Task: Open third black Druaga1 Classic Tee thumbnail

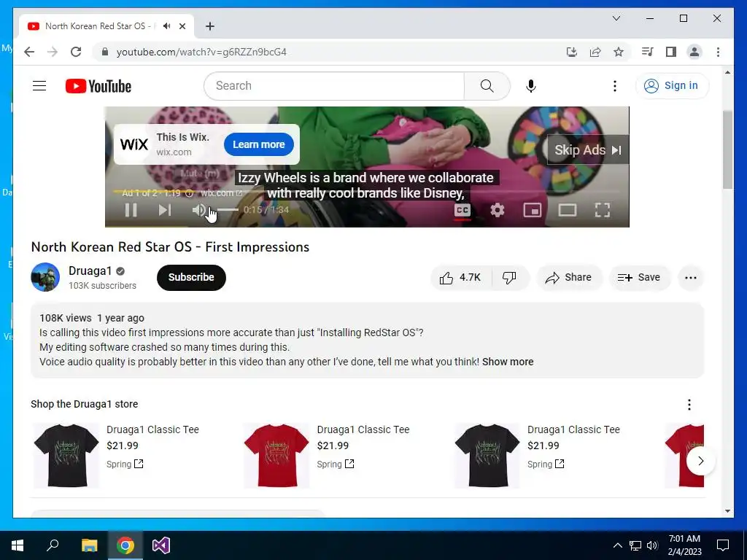Action: click(487, 456)
